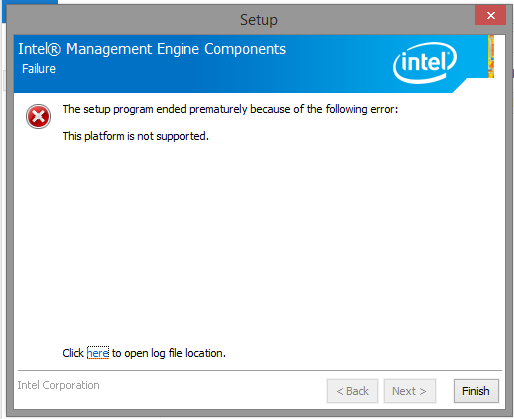Screen dimensions: 514x419
Task: Click the Finish button
Action: 476,391
